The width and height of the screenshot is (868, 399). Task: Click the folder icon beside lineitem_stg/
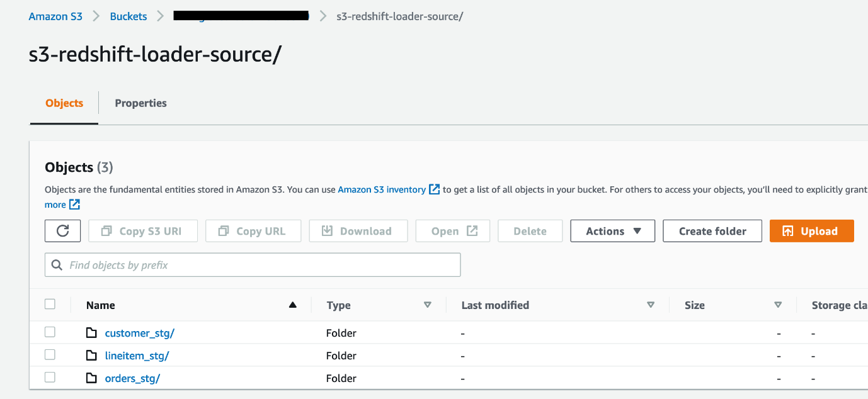tap(92, 356)
